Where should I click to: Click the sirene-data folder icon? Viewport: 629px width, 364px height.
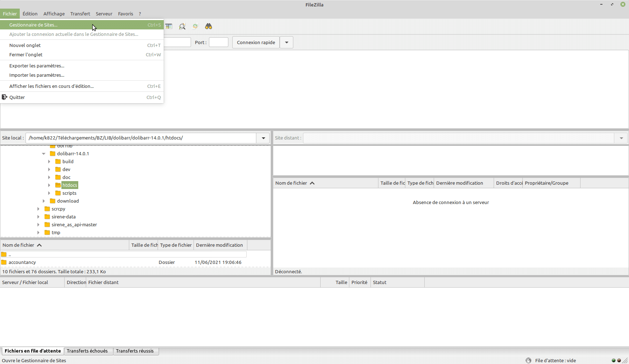click(47, 217)
